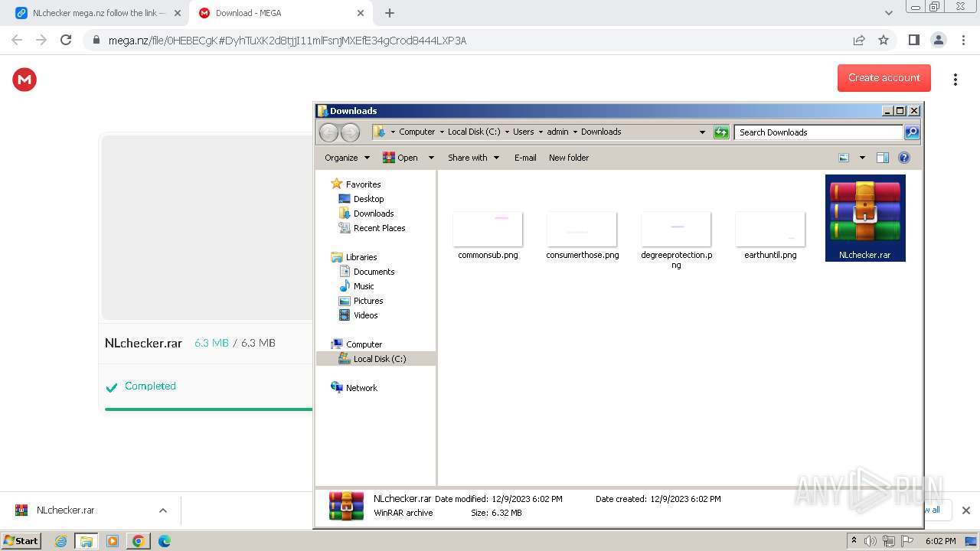The height and width of the screenshot is (551, 980).
Task: Open a new Chrome tab
Action: (390, 13)
